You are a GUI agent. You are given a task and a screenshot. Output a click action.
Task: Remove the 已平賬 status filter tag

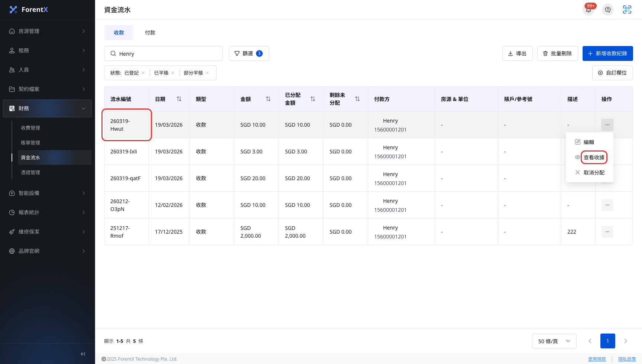173,73
